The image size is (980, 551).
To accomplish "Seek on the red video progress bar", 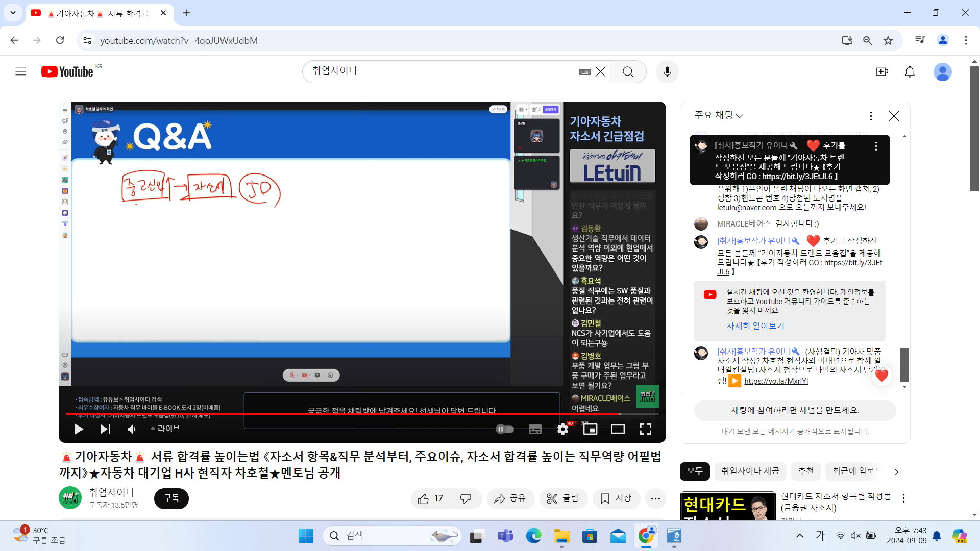I will coord(362,414).
